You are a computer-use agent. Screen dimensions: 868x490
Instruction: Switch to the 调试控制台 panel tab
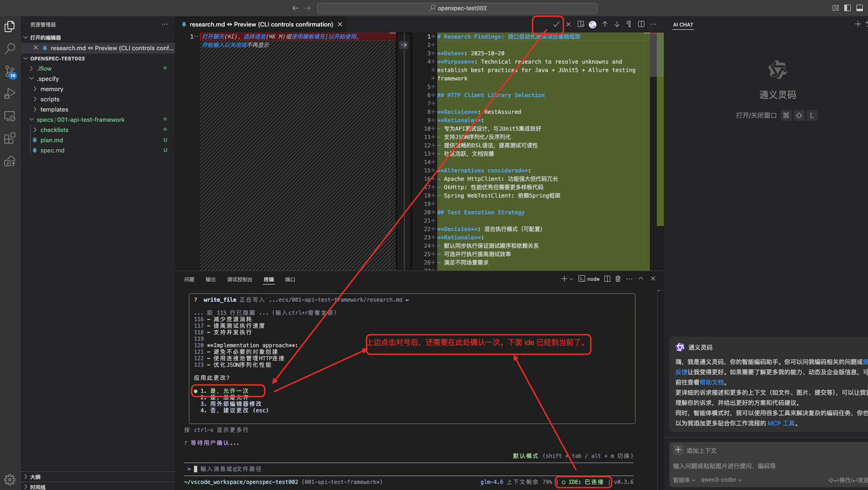coord(240,279)
